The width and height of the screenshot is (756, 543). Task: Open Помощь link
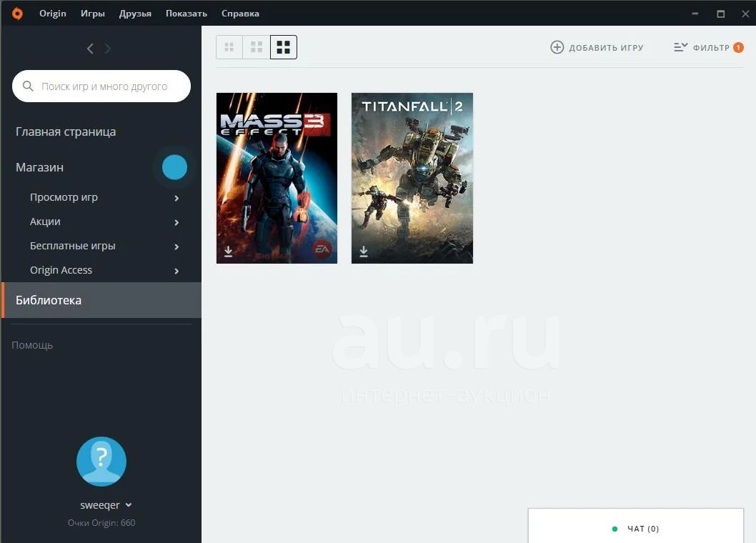point(32,345)
